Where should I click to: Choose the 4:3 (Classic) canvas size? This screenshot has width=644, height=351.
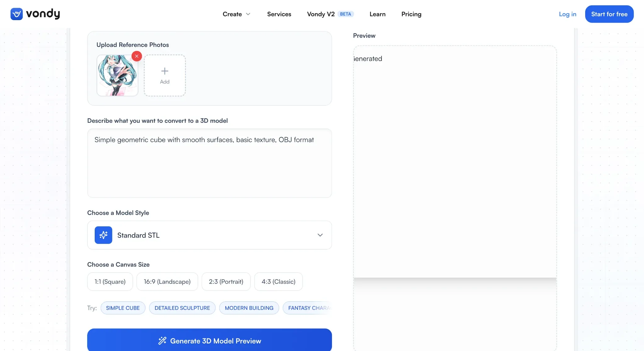(278, 281)
